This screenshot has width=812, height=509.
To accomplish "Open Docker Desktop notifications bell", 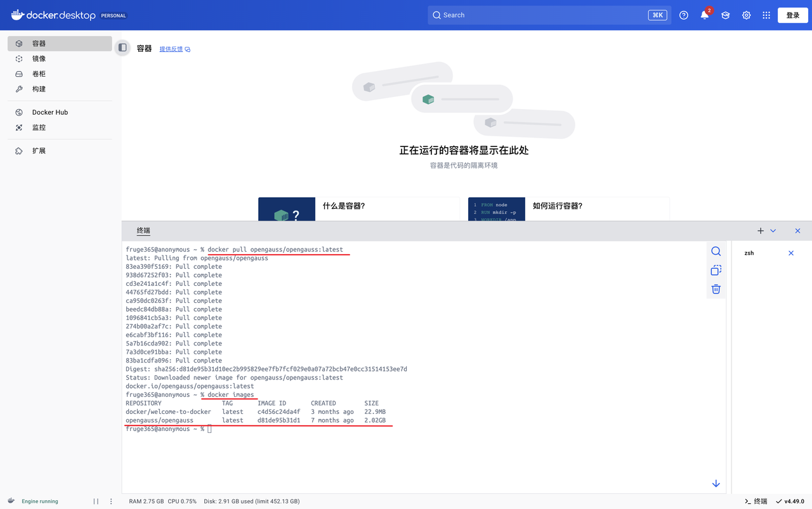I will click(x=704, y=15).
